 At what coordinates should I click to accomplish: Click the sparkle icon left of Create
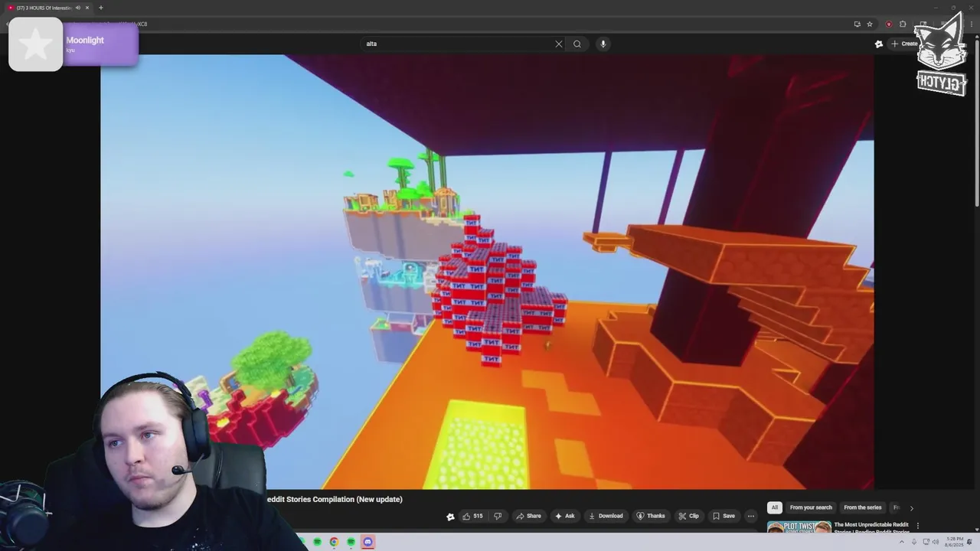pyautogui.click(x=879, y=44)
